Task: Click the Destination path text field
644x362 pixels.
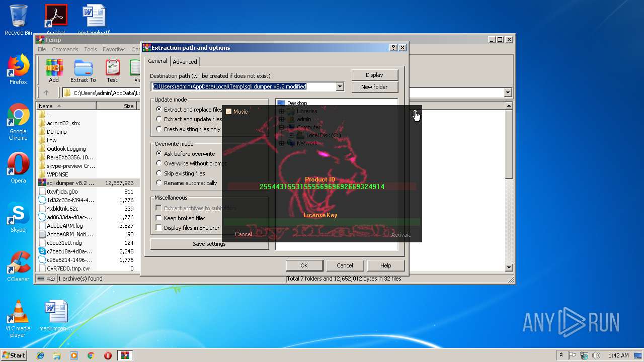Action: tap(244, 86)
